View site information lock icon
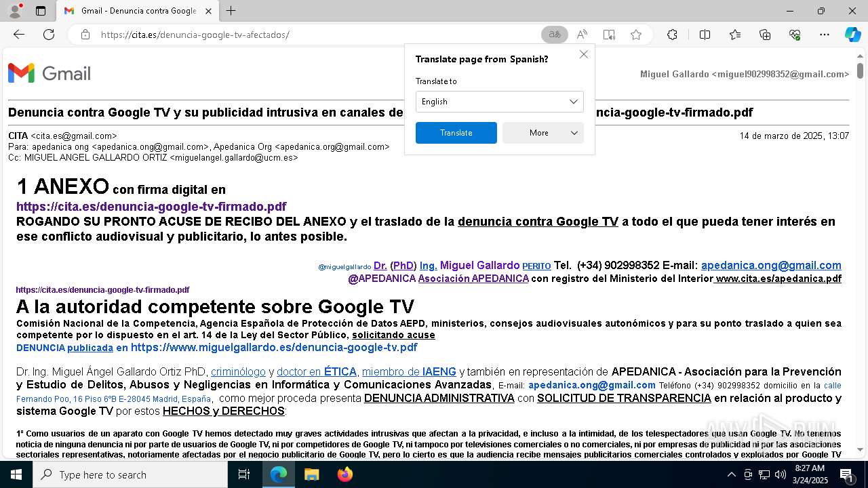The height and width of the screenshot is (488, 868). click(x=85, y=35)
